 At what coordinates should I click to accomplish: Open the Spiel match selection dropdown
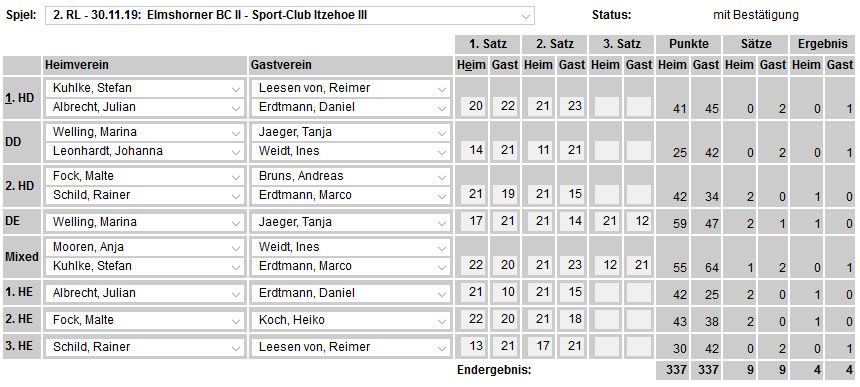[290, 15]
